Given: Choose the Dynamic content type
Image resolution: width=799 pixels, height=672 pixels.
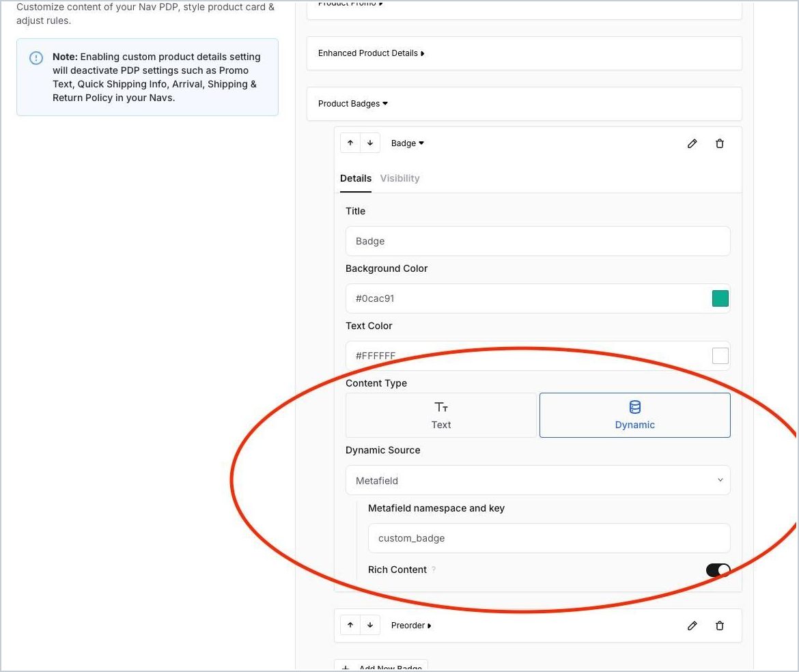Looking at the screenshot, I should click(634, 415).
